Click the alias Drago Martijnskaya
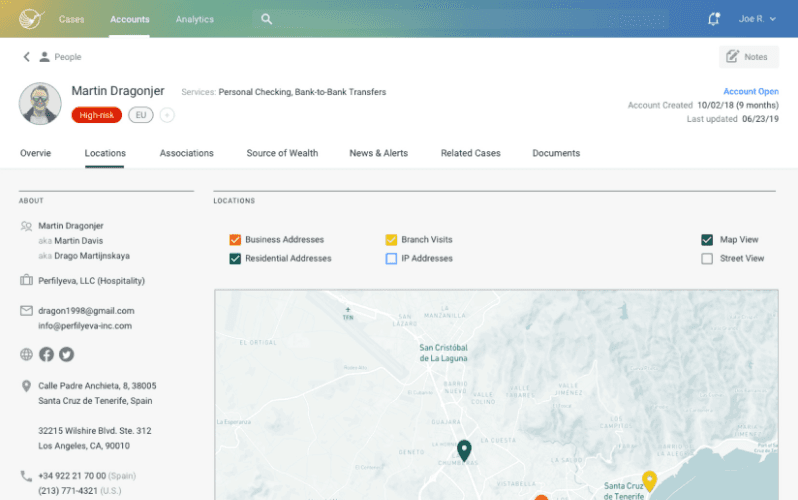 coord(92,256)
